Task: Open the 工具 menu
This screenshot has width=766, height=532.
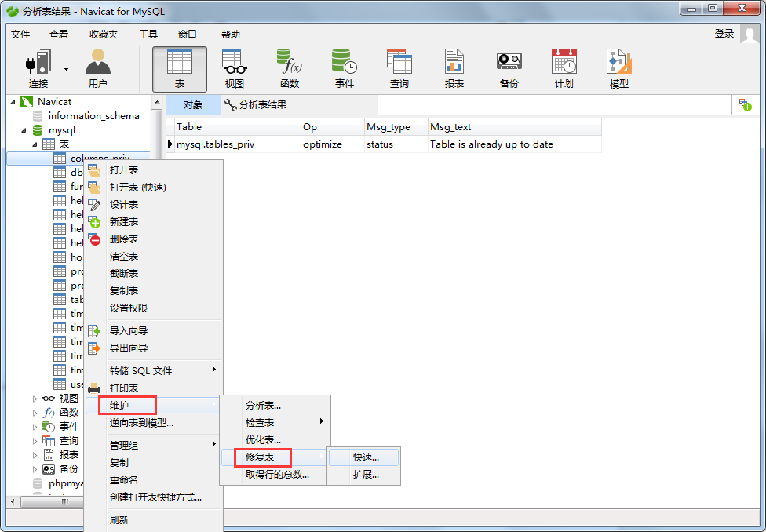Action: [148, 35]
